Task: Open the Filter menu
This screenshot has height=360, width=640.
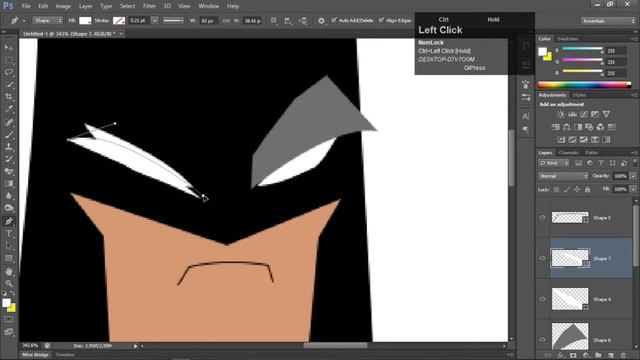Action: pos(149,6)
